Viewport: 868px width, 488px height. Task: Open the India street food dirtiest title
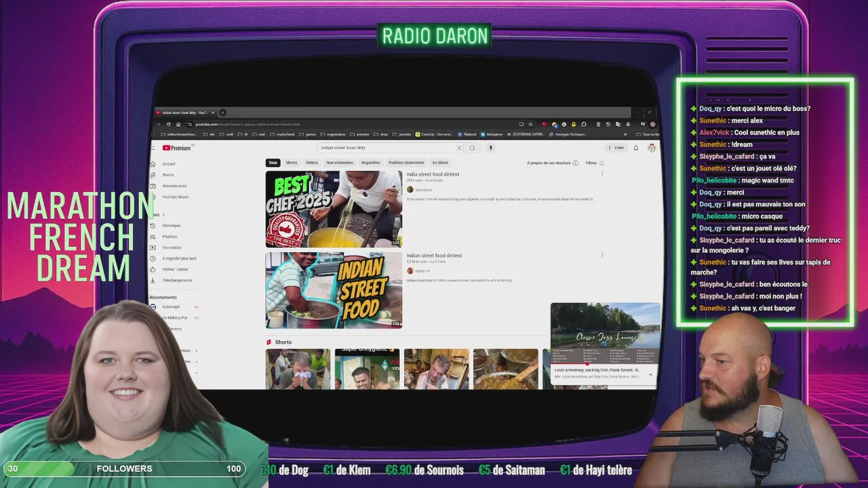click(433, 174)
